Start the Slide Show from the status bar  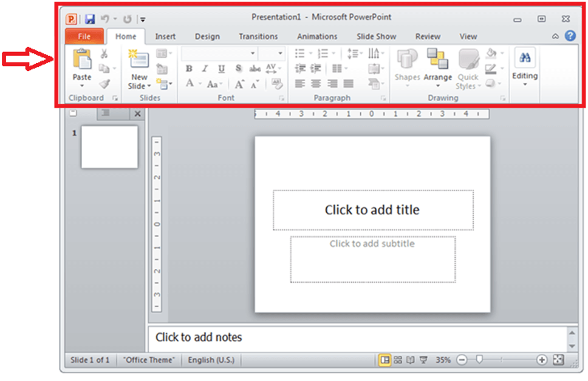(x=423, y=360)
